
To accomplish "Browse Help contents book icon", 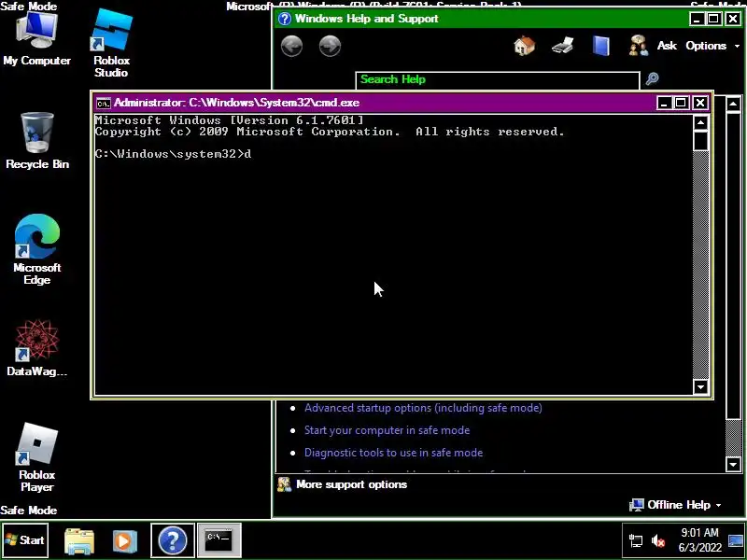I will coord(600,46).
